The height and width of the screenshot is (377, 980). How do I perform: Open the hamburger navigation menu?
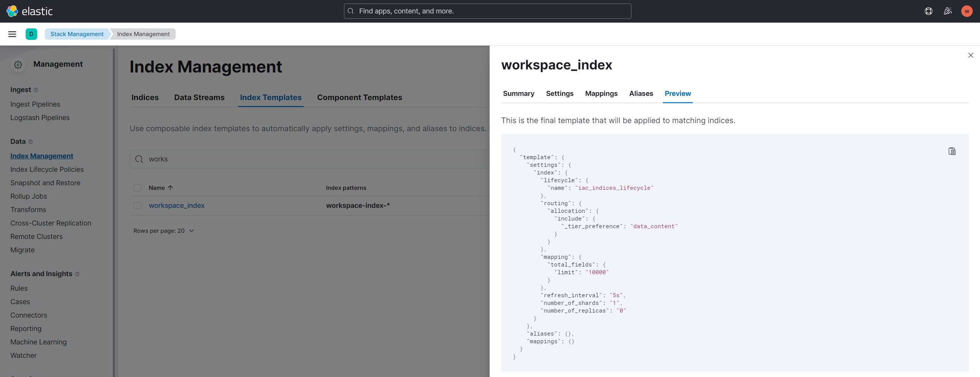(12, 34)
